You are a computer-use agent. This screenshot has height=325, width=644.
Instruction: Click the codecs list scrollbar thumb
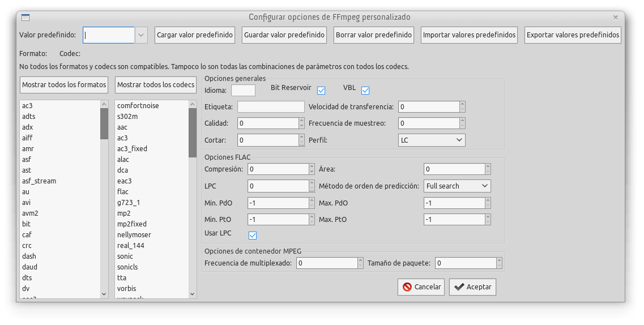(193, 132)
